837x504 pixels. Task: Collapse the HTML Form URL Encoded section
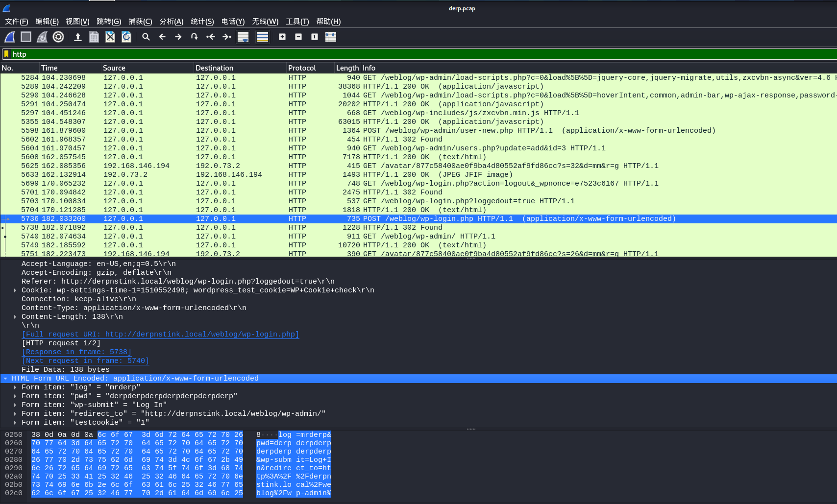tap(5, 379)
